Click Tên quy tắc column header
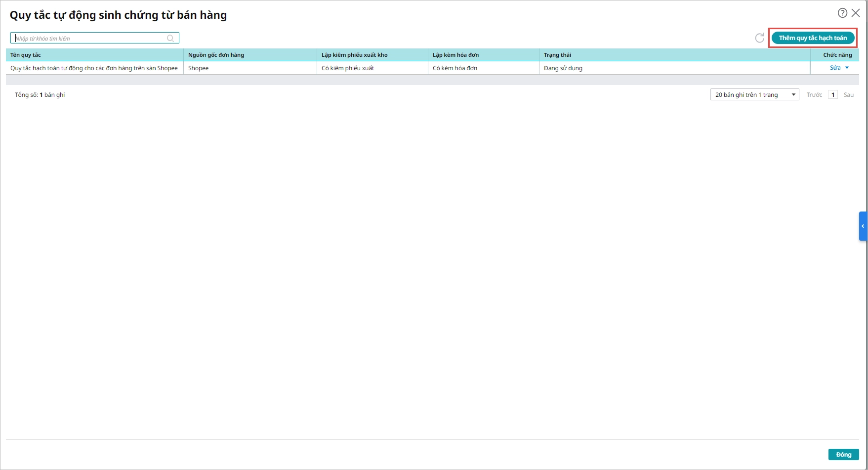Screen dimensions: 868x470 click(94, 55)
